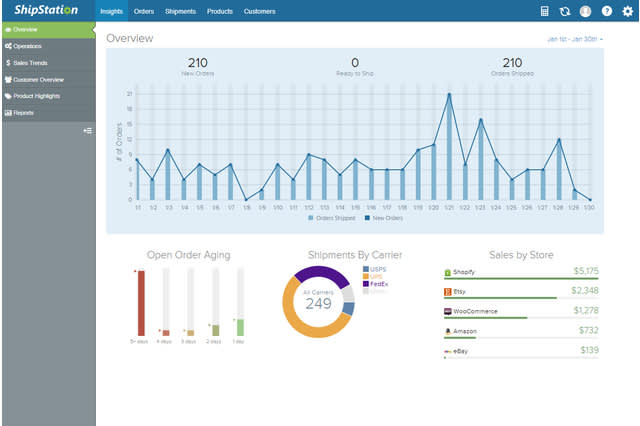Click the Shopify store icon
The image size is (640, 426).
pyautogui.click(x=448, y=271)
